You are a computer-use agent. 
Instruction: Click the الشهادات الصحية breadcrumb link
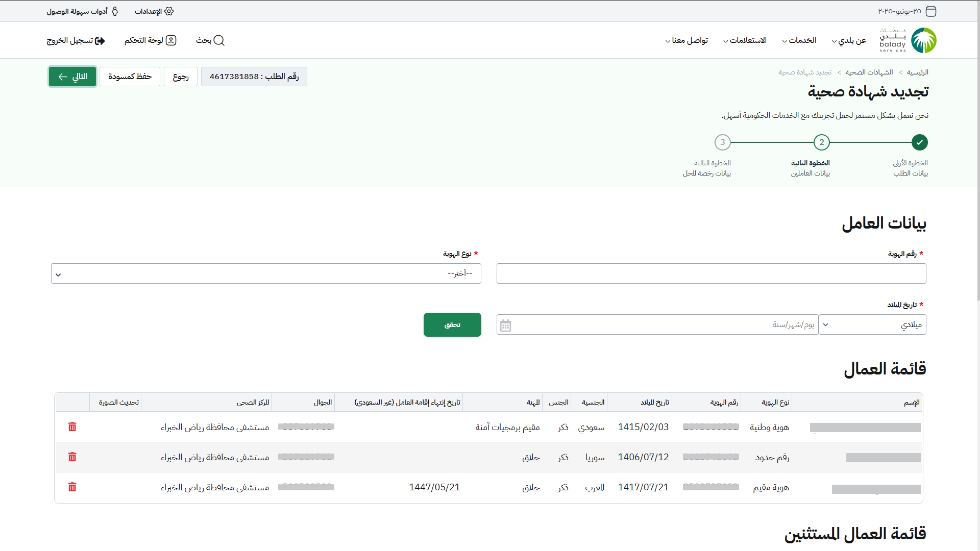pos(869,72)
